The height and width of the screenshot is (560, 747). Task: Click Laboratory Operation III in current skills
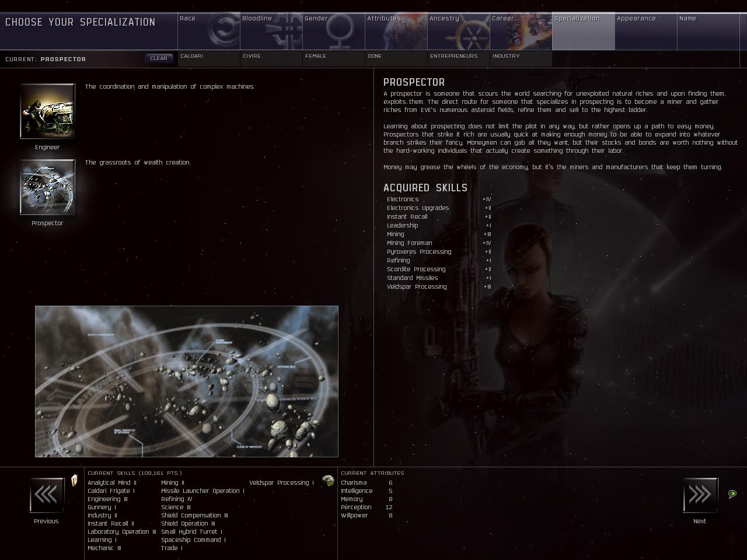click(x=122, y=532)
